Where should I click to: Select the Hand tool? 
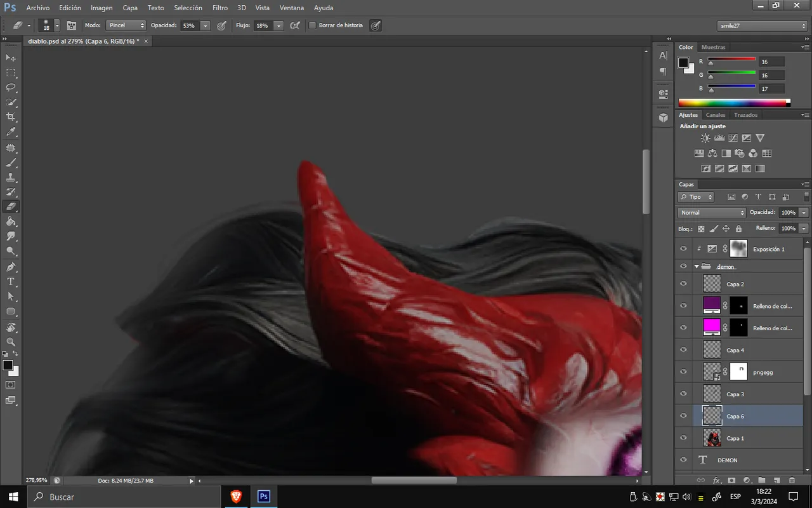[x=11, y=327]
